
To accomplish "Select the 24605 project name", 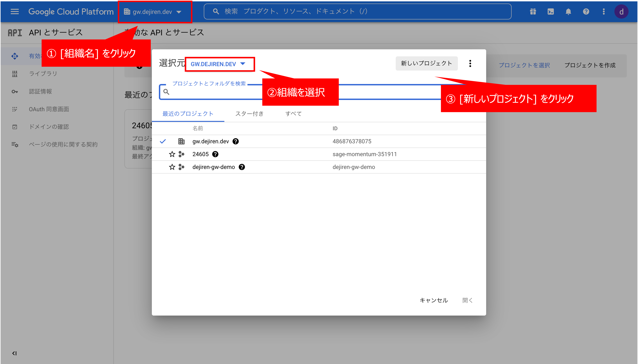I will click(x=200, y=154).
